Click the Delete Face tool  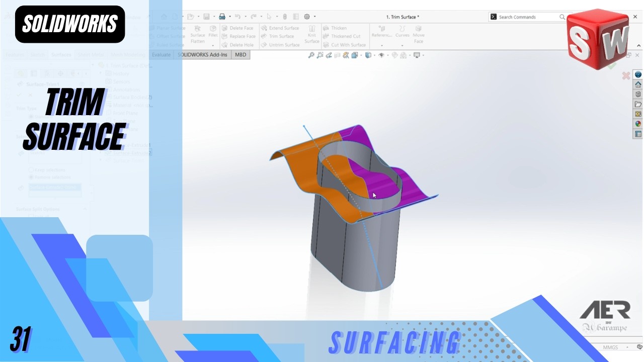point(237,28)
